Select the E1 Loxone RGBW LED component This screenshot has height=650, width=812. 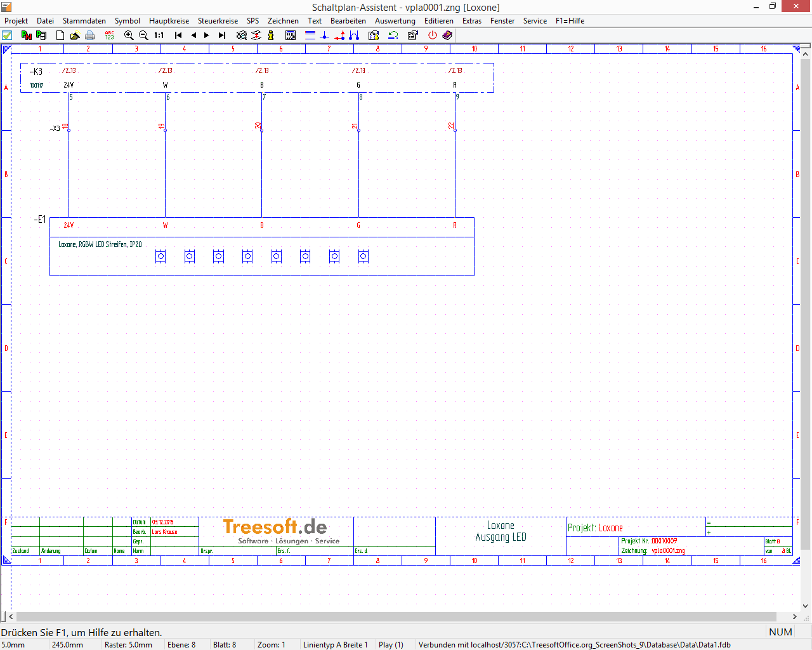tap(261, 256)
